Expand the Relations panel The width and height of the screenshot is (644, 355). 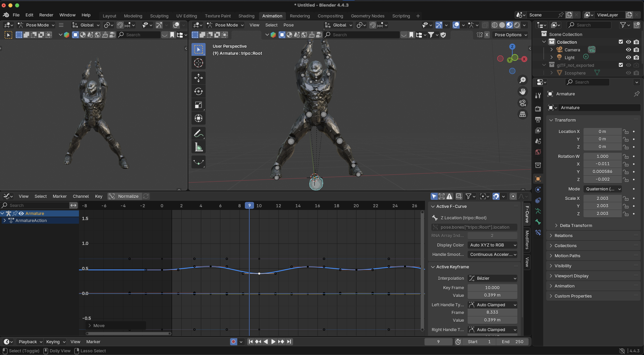pos(563,236)
